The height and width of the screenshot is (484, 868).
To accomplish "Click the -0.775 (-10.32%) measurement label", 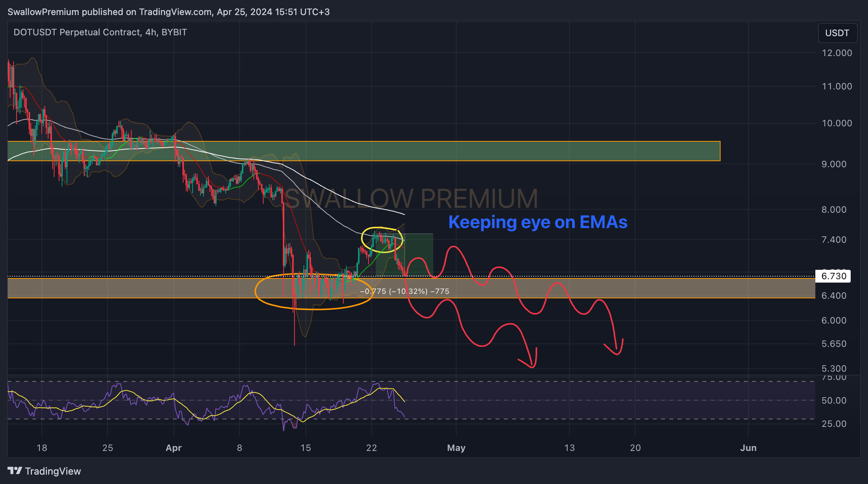I will click(x=405, y=291).
